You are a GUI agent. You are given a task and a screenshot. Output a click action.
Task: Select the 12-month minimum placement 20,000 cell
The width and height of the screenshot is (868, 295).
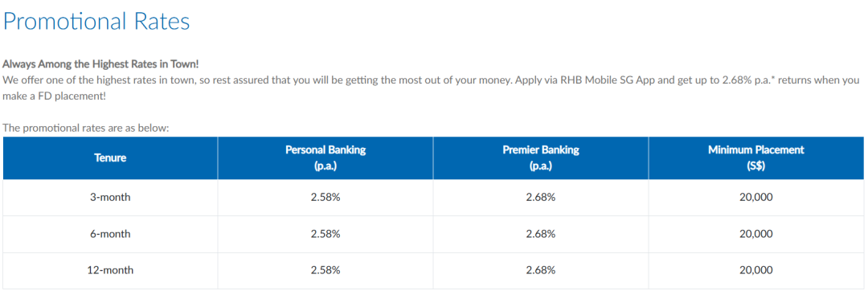click(x=756, y=271)
